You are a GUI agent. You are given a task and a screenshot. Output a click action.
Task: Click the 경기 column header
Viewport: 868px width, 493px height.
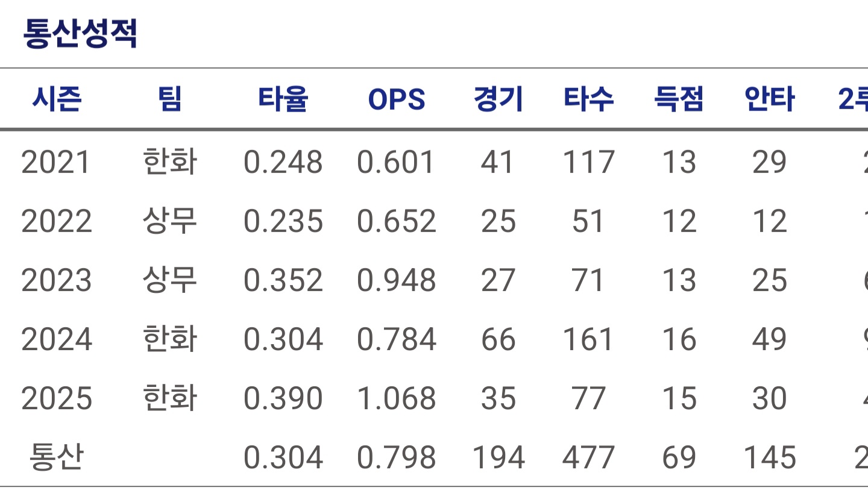click(x=498, y=99)
